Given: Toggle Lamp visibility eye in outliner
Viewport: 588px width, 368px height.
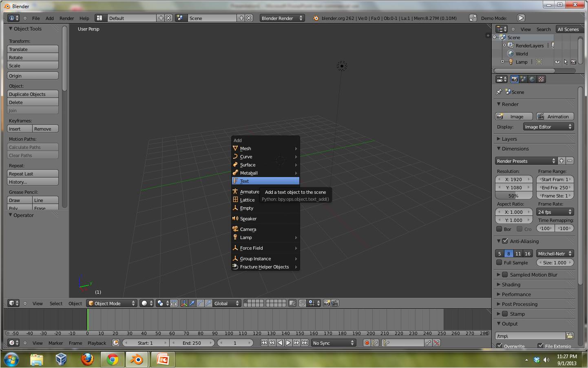Looking at the screenshot, I should click(x=557, y=62).
